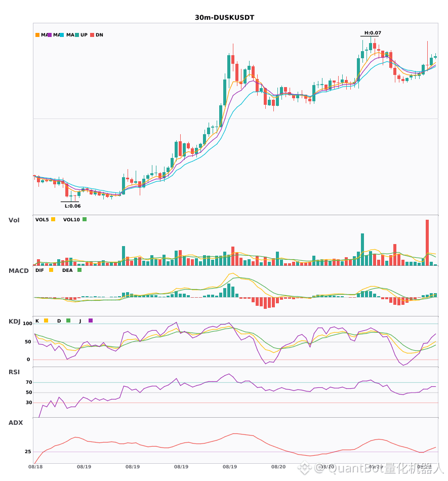Click the purple J legend swatch
Image resolution: width=448 pixels, height=481 pixels.
(x=91, y=320)
